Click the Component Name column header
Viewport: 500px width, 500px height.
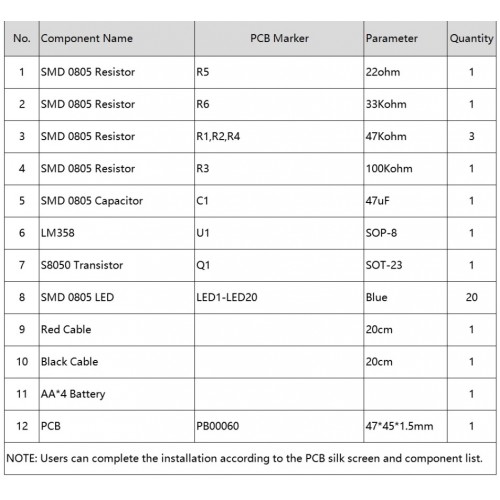click(117, 39)
